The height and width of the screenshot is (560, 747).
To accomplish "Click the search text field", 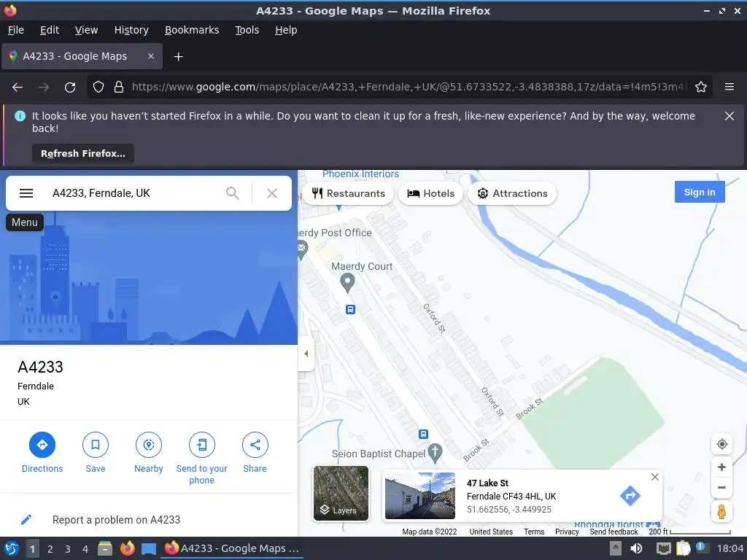I will 133,193.
